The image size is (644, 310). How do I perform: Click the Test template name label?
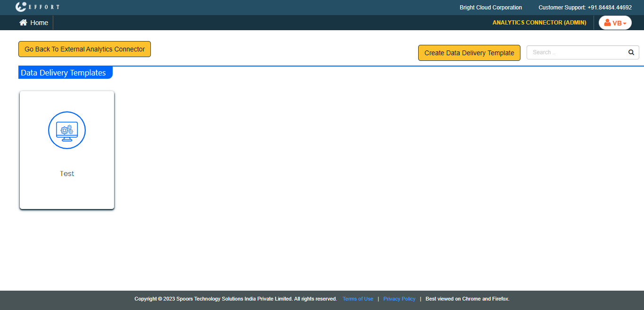click(67, 174)
